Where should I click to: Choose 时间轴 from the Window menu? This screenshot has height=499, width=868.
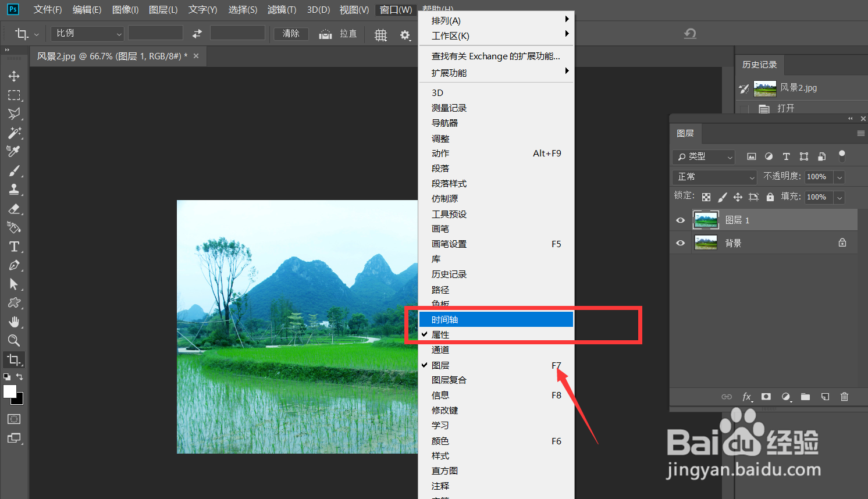coord(496,319)
